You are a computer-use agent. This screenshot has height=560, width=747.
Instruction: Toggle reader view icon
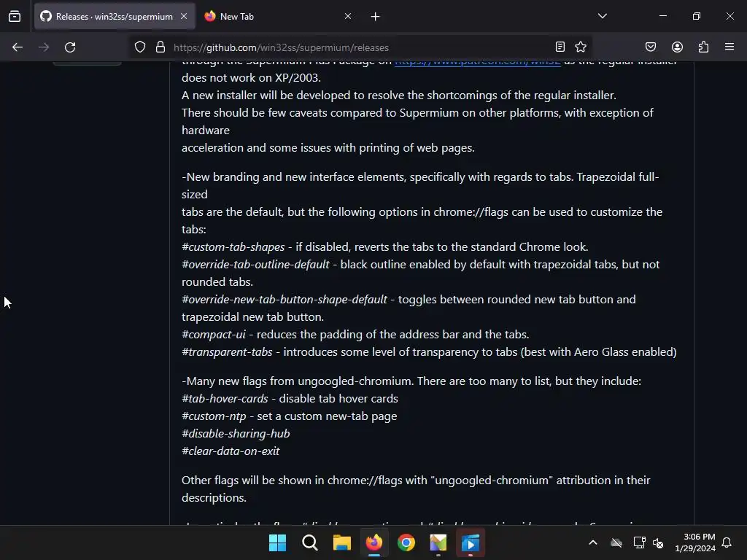pos(560,47)
